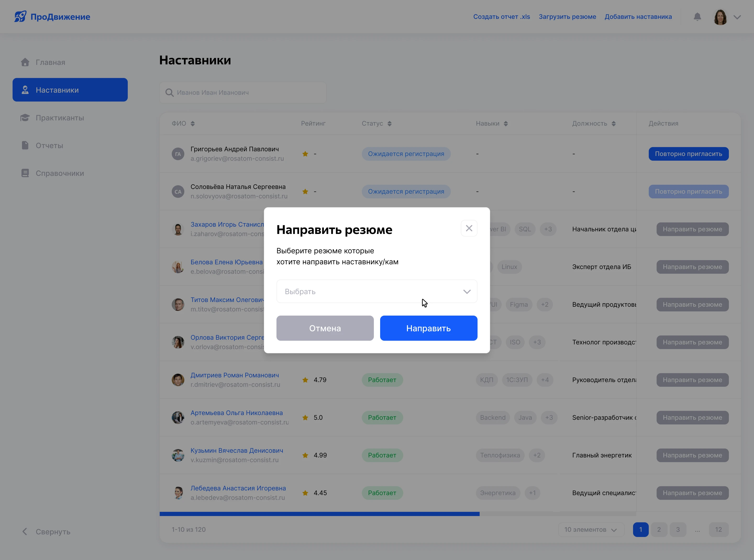Image resolution: width=754 pixels, height=560 pixels.
Task: Click the СА initials avatar
Action: coord(178,192)
